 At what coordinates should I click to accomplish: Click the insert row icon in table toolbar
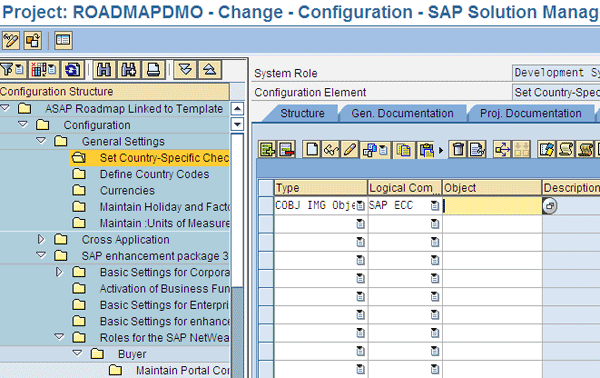click(267, 149)
